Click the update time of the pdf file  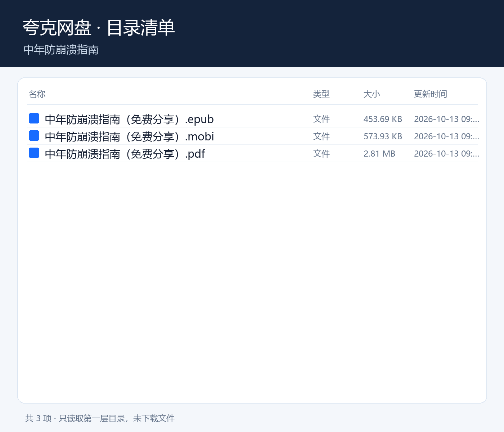pyautogui.click(x=446, y=154)
